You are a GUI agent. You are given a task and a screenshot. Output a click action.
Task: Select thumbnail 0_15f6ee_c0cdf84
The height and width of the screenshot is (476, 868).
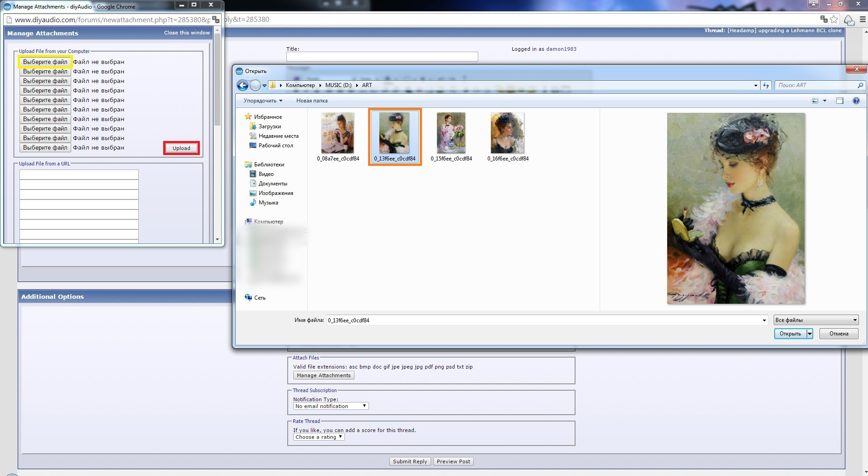click(451, 136)
